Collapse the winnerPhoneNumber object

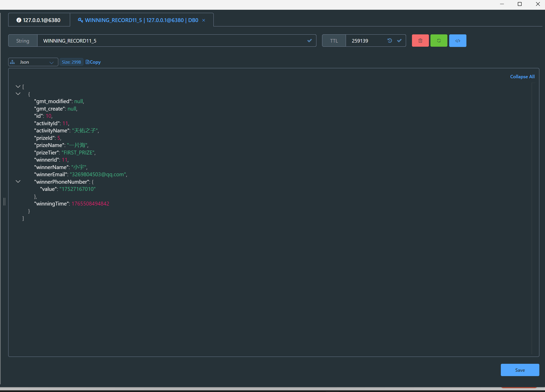tap(18, 182)
